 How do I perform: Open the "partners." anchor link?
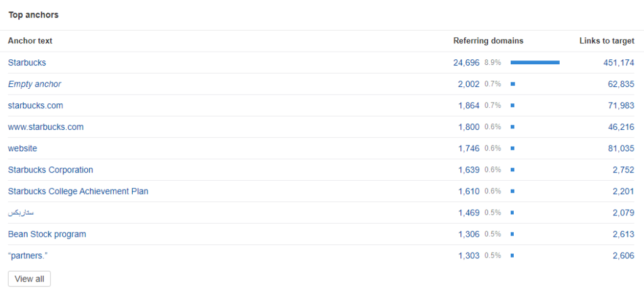coord(26,255)
